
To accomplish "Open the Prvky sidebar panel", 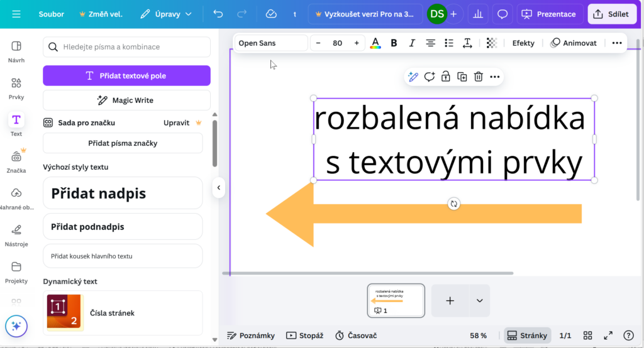I will click(x=16, y=89).
